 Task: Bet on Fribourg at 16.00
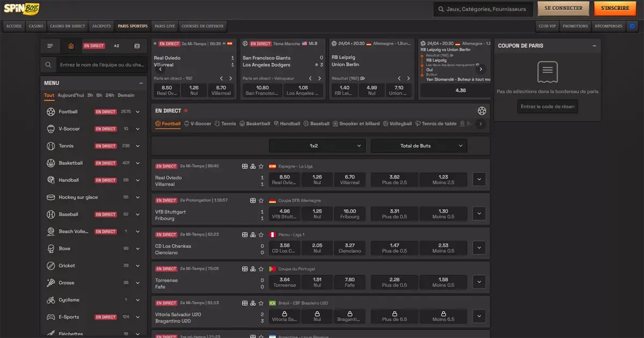click(350, 214)
